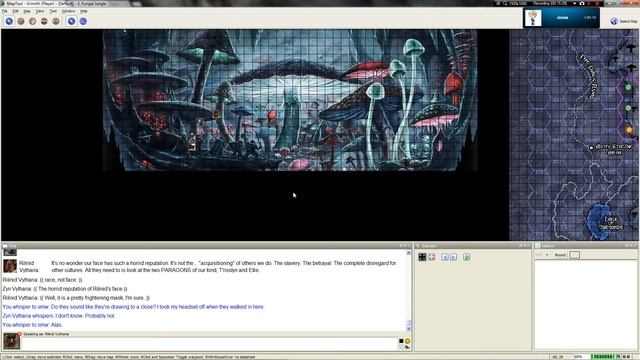Click the chat impersonated token portrait
This screenshot has height=360, width=640.
tap(11, 341)
